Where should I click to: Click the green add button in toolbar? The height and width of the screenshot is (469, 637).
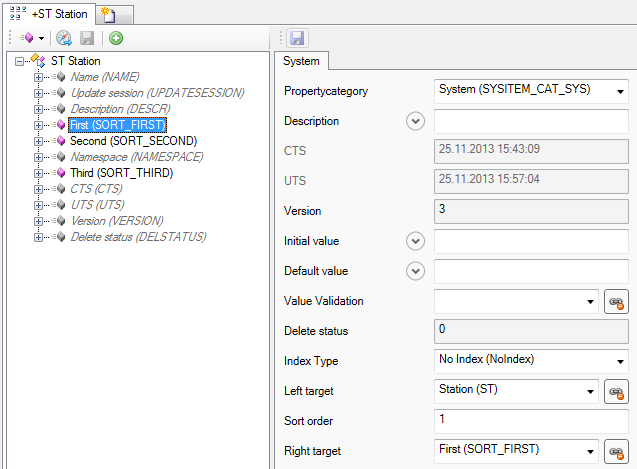[116, 38]
